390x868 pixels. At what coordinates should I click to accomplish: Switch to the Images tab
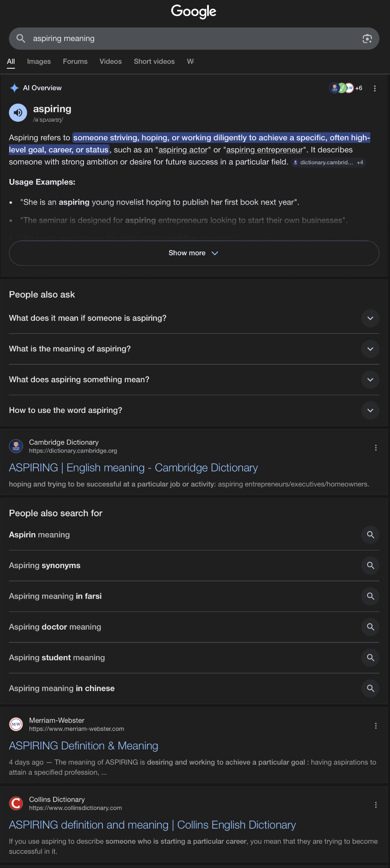click(39, 62)
